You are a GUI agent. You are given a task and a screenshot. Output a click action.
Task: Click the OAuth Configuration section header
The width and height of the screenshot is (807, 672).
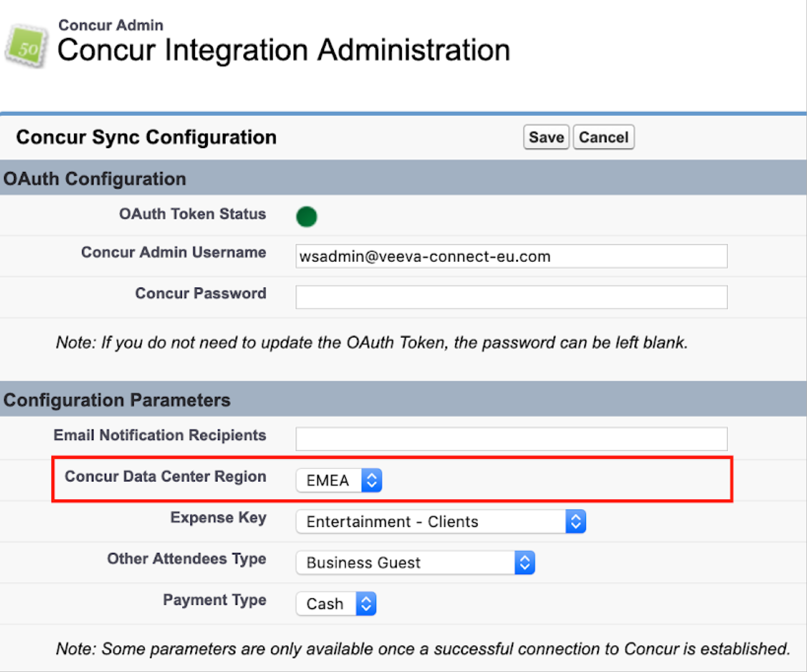click(x=95, y=179)
